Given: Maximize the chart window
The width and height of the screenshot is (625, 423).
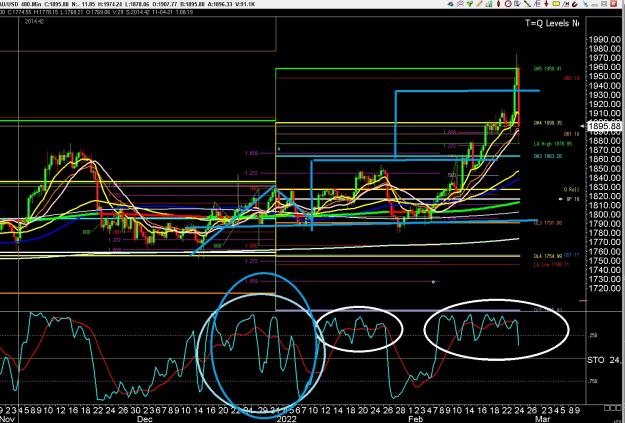Looking at the screenshot, I should click(604, 4).
